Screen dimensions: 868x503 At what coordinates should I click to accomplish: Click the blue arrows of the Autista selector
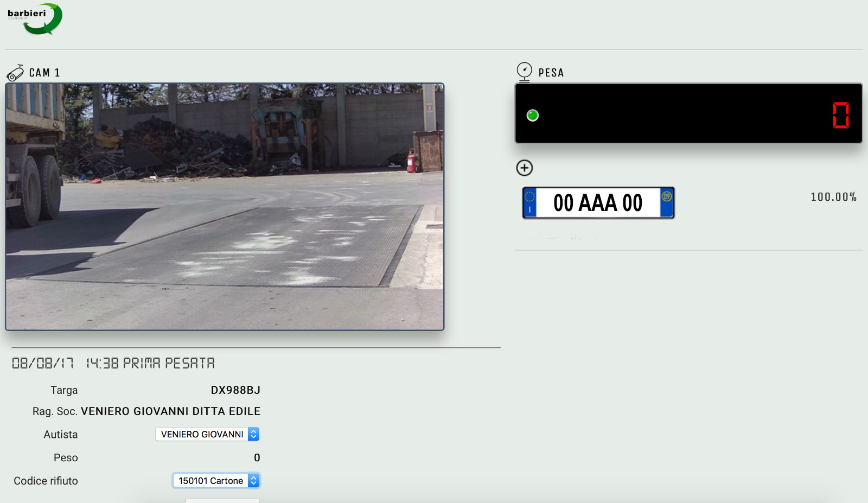coord(253,434)
